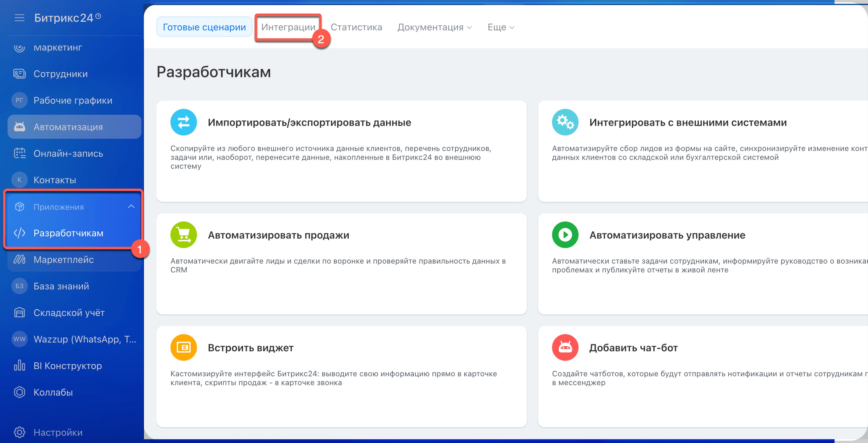Open Рабочие графики section
Viewport: 868px width, 443px height.
tap(74, 100)
